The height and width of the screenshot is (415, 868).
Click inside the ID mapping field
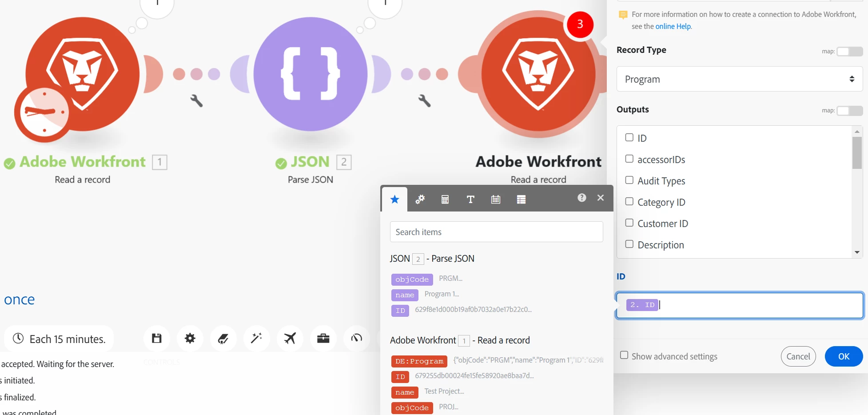[x=740, y=305]
